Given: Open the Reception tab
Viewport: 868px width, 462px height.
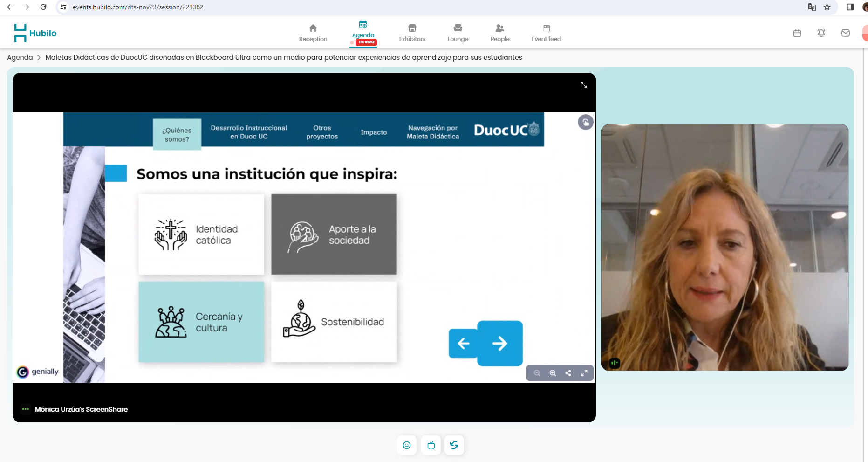Looking at the screenshot, I should (313, 33).
